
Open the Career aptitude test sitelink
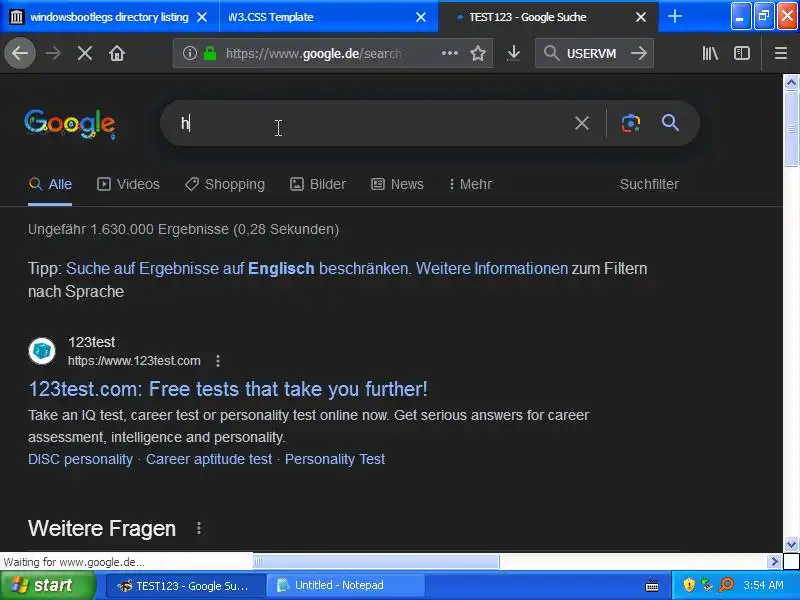click(x=209, y=459)
